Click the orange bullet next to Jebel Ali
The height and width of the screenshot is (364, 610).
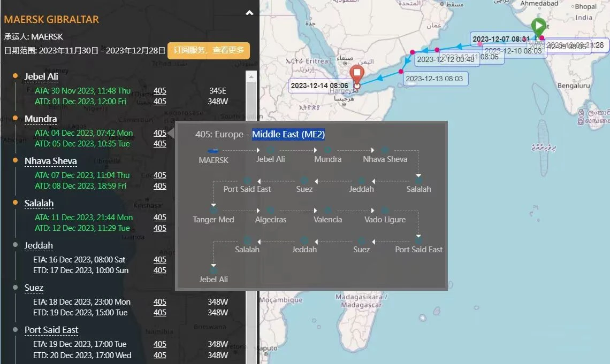tap(15, 76)
